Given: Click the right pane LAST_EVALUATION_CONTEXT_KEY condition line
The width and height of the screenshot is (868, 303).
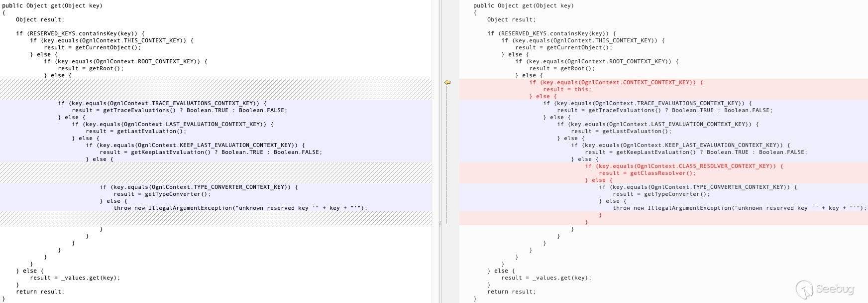Looking at the screenshot, I should [x=657, y=125].
